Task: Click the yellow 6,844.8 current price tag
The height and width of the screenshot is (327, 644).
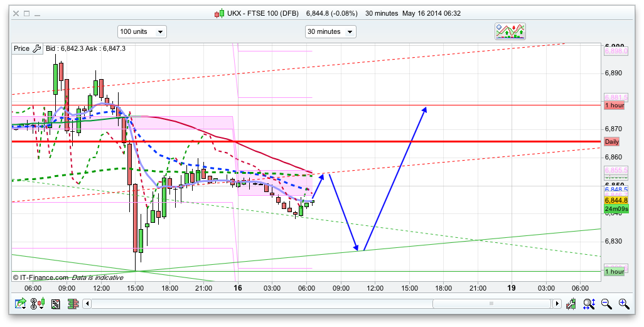Action: [x=614, y=200]
